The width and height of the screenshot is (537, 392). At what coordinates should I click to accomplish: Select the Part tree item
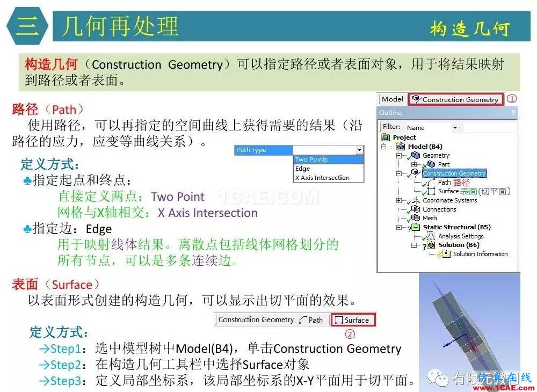[x=444, y=164]
